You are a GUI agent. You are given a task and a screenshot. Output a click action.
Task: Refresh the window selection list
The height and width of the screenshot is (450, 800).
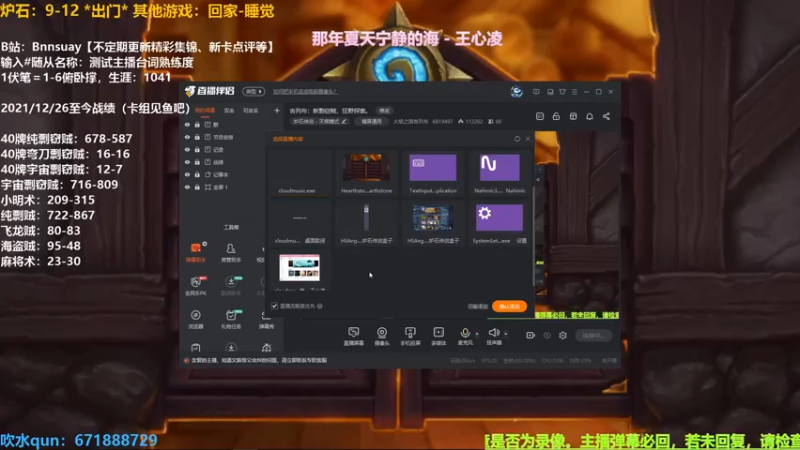pyautogui.click(x=517, y=139)
